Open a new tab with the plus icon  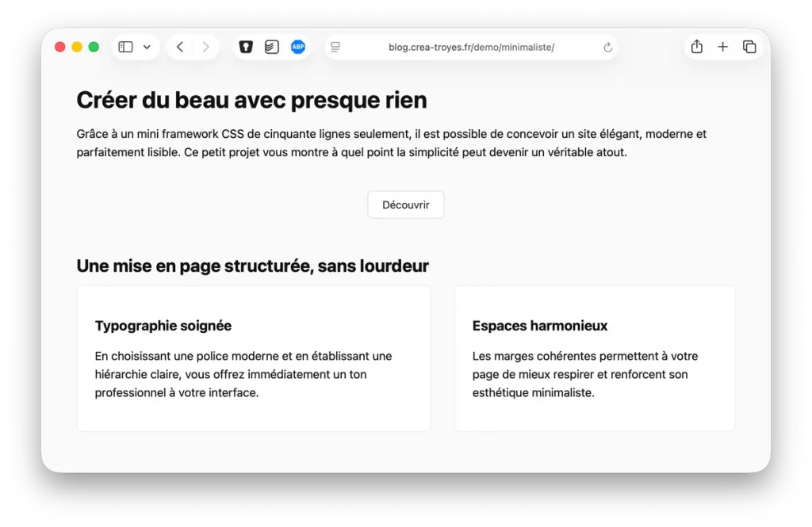722,47
